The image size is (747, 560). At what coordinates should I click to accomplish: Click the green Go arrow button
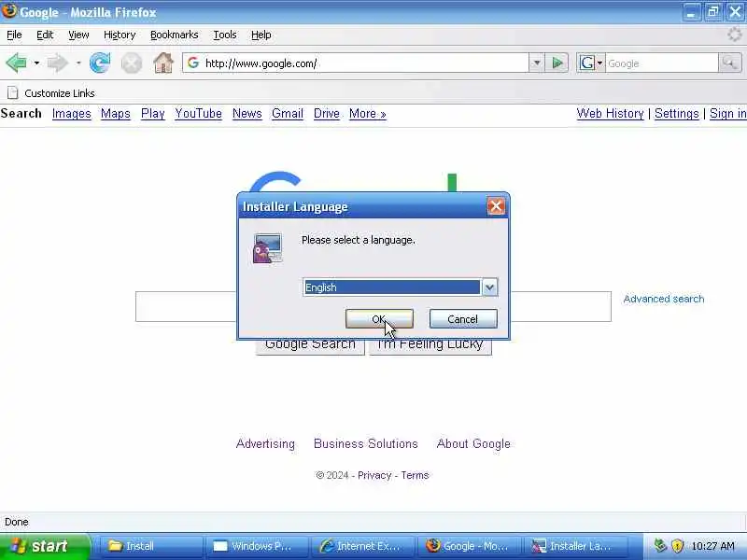[557, 63]
